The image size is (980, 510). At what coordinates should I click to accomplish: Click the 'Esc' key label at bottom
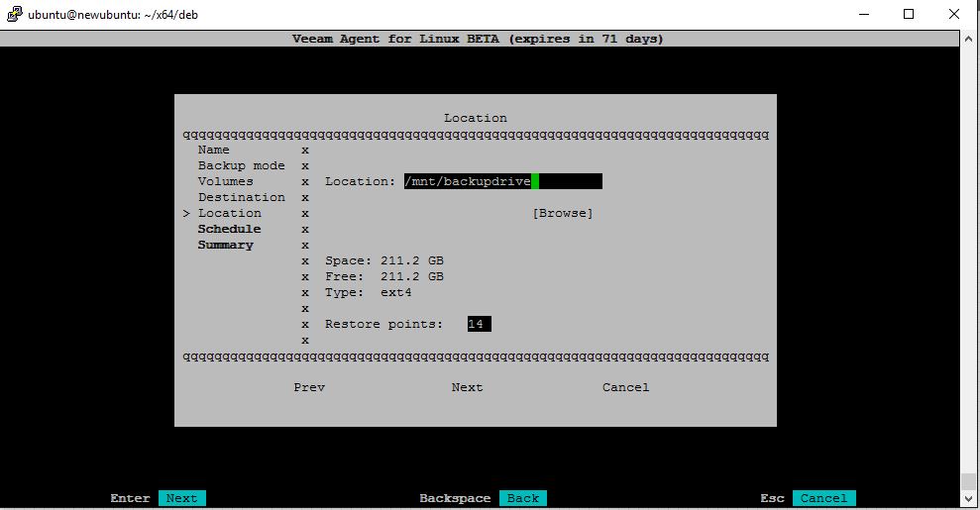click(773, 498)
